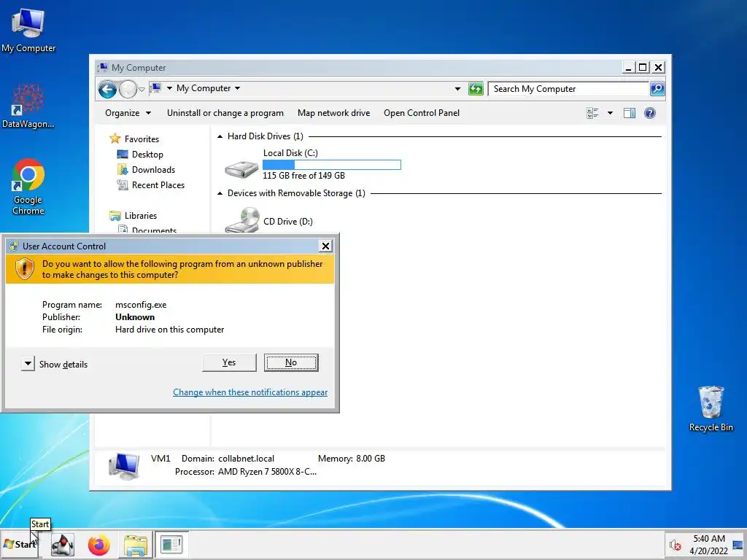
Task: Collapse the Hard Disk Drives group
Action: coord(220,136)
